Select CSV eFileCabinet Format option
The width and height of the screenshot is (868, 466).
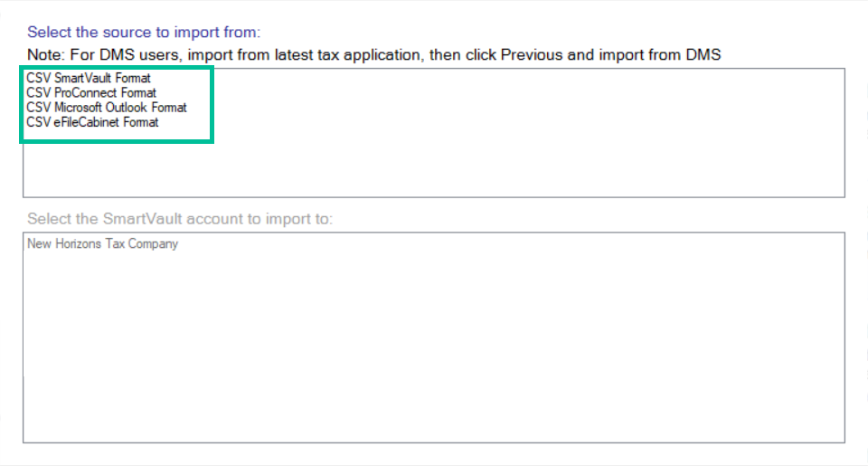pyautogui.click(x=92, y=122)
